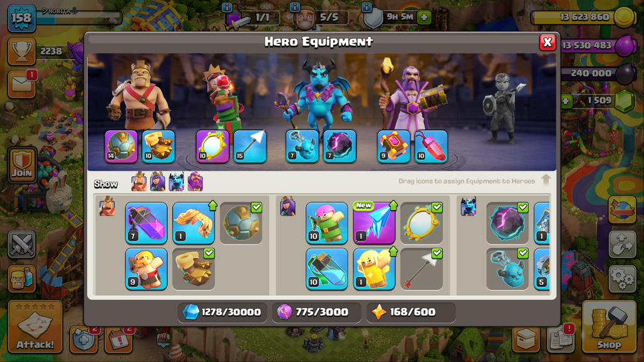Filter equipment by Archer Queen
This screenshot has width=644, height=362.
coord(158,182)
